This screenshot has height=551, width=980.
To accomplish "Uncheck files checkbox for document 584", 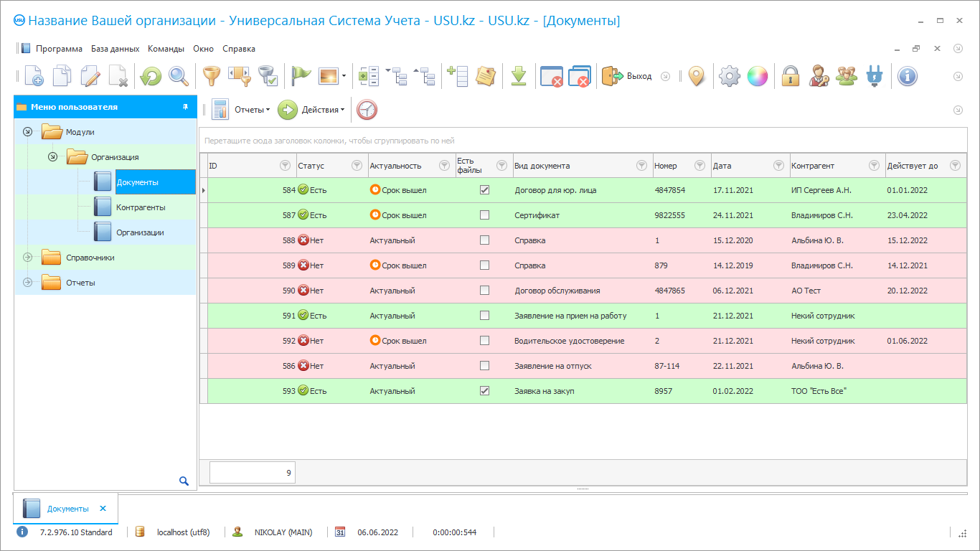I will point(484,190).
